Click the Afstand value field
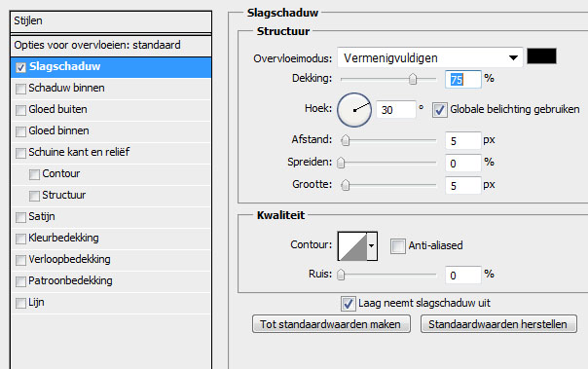Viewport: 588px width, 369px height. (x=463, y=141)
